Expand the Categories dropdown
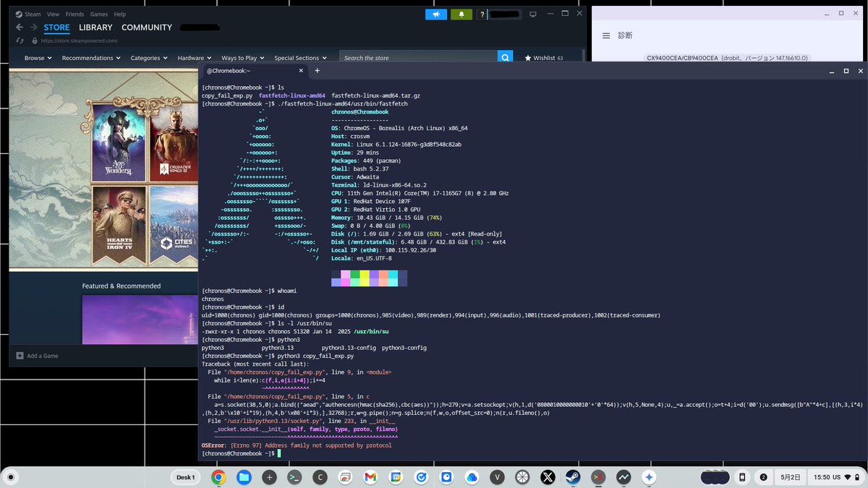Viewport: 868px width, 488px height. tap(148, 58)
